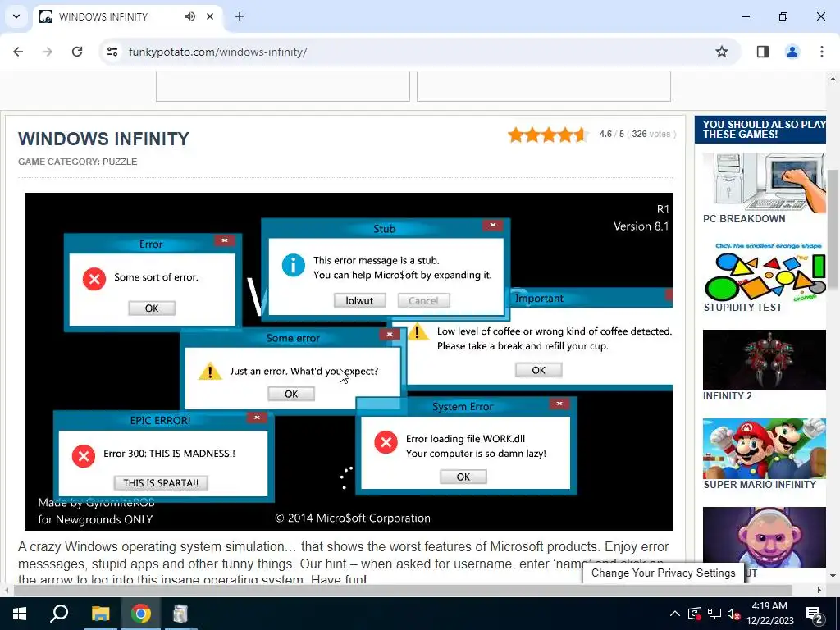
Task: Click the browser back arrow
Action: pos(18,52)
